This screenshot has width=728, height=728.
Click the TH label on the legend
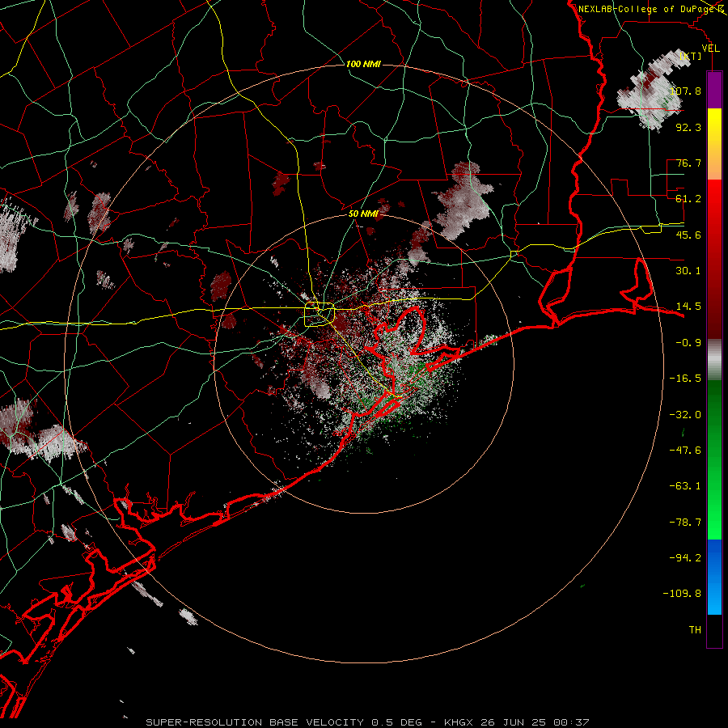(x=695, y=630)
